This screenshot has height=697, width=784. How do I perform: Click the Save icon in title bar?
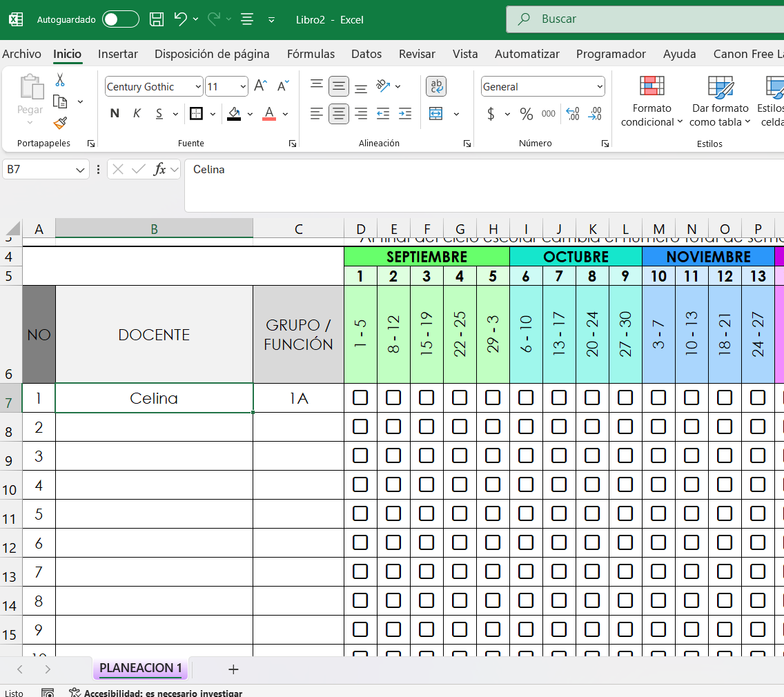click(x=157, y=19)
